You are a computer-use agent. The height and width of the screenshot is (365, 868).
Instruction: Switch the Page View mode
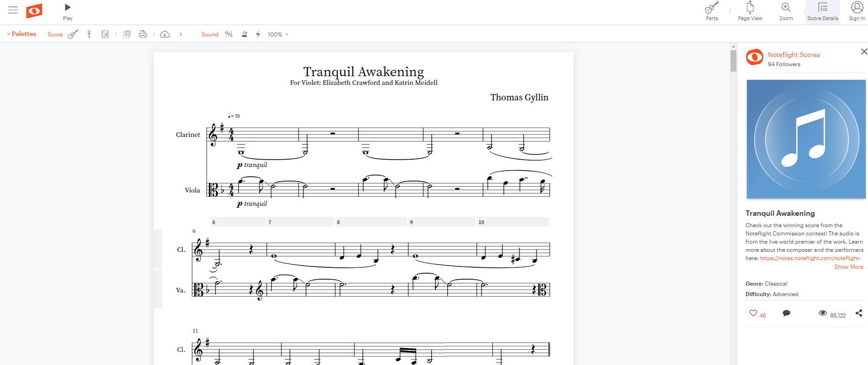pos(750,12)
